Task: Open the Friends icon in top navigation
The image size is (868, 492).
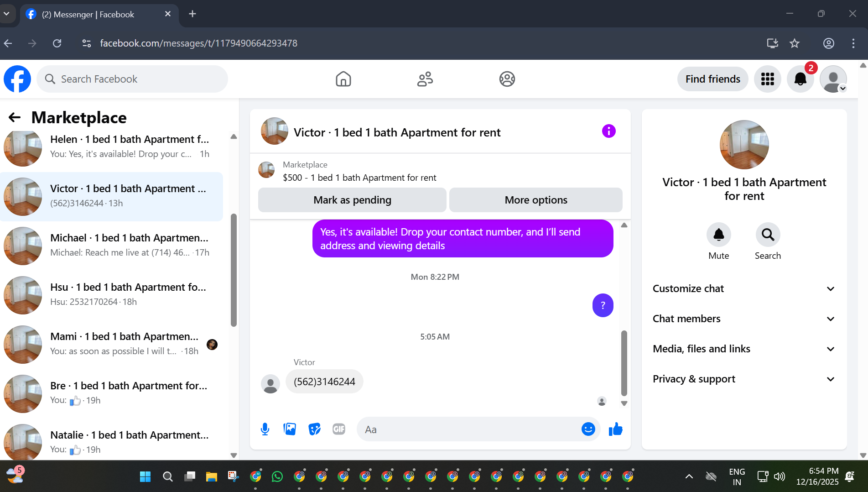Action: pos(425,79)
